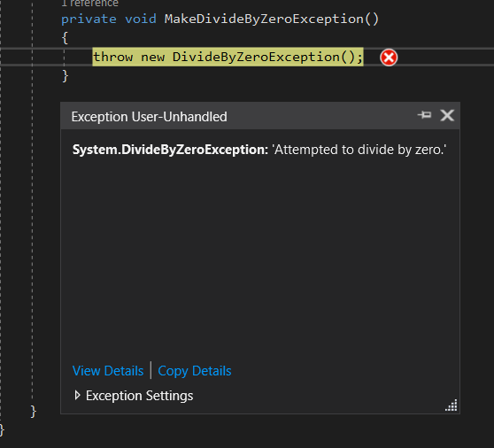
Task: Click the Exception User-Unhandled title text
Action: pos(149,117)
